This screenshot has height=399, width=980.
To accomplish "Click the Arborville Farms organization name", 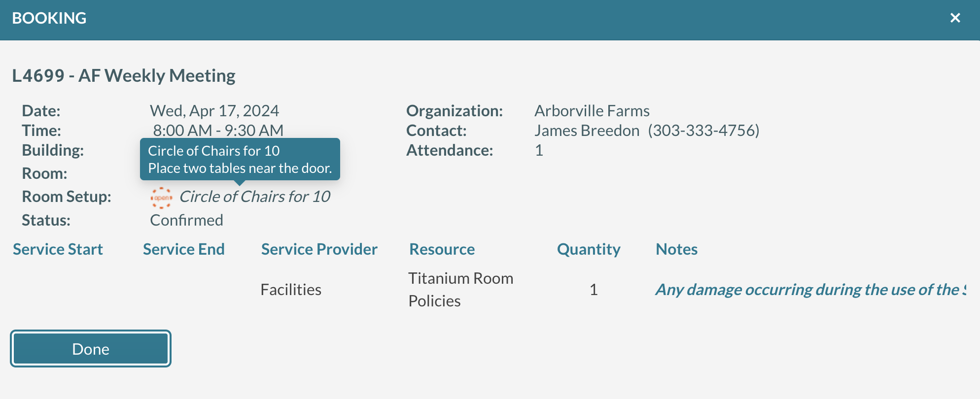I will 592,111.
